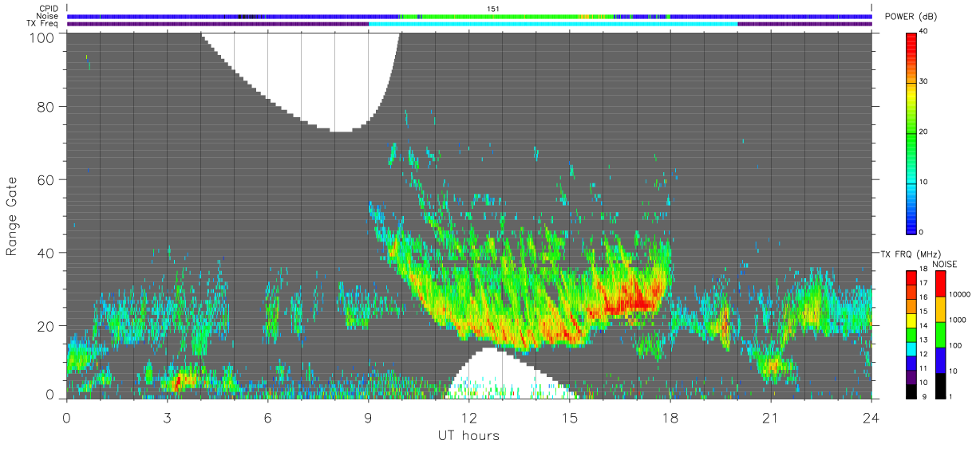Pick the blue band in NOISE legend

(x=940, y=360)
